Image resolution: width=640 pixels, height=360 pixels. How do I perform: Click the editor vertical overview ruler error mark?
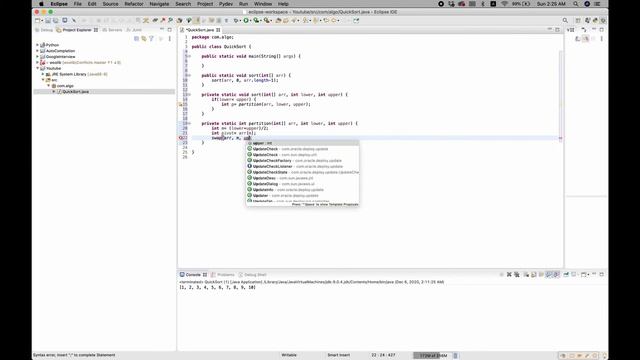[560, 138]
